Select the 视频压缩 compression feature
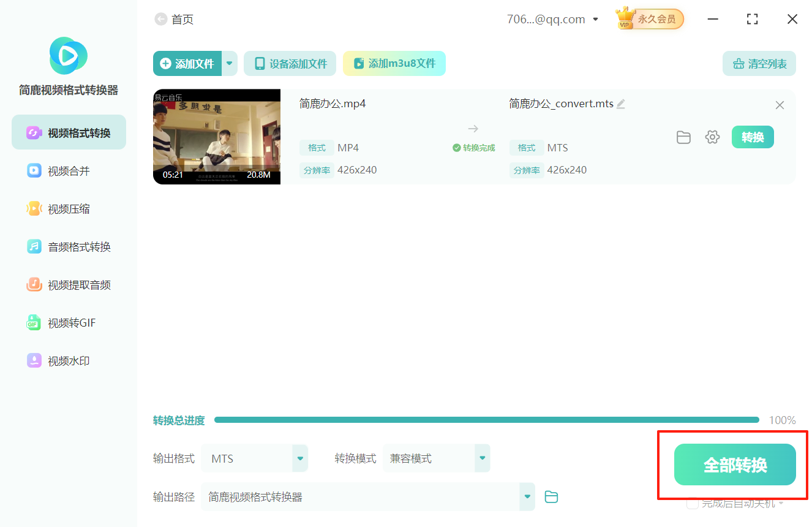 (x=68, y=208)
